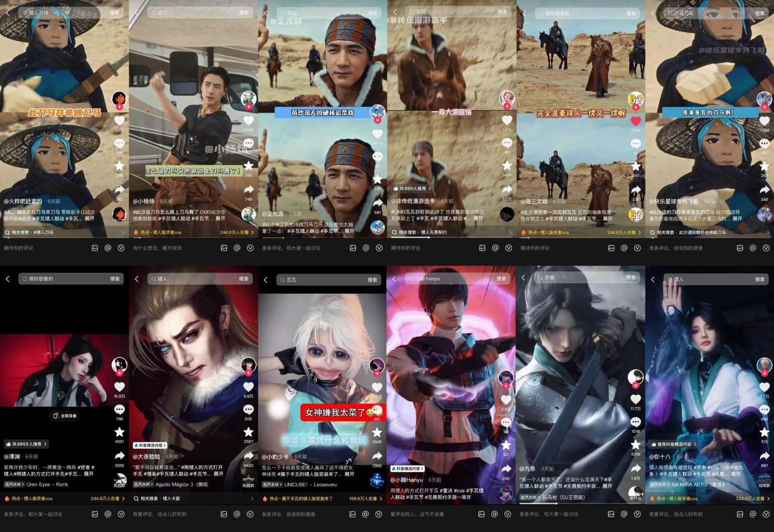Image resolution: width=774 pixels, height=532 pixels.
Task: Open hot topic 属于手瓦的镖人版变装来了
Action: (322, 499)
